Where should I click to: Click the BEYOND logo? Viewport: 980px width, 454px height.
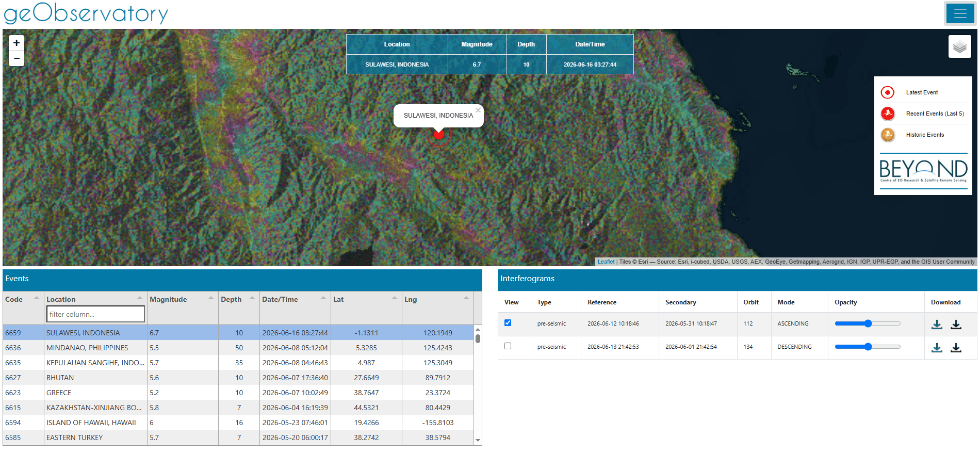point(923,170)
